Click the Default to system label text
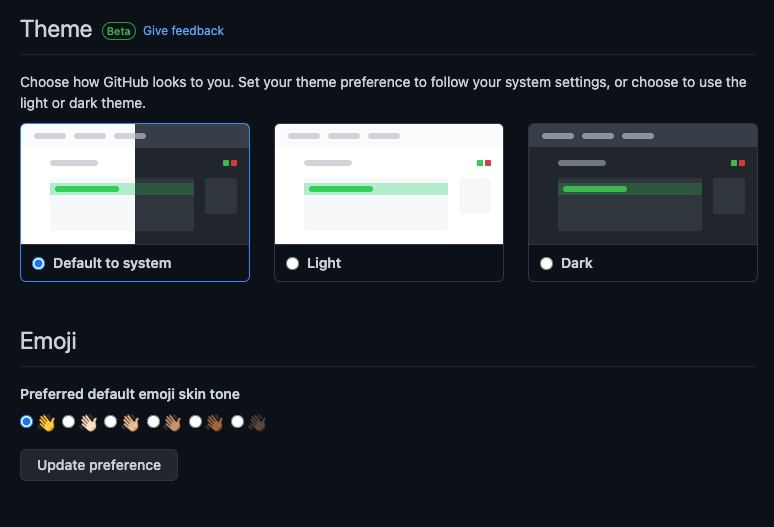 112,264
